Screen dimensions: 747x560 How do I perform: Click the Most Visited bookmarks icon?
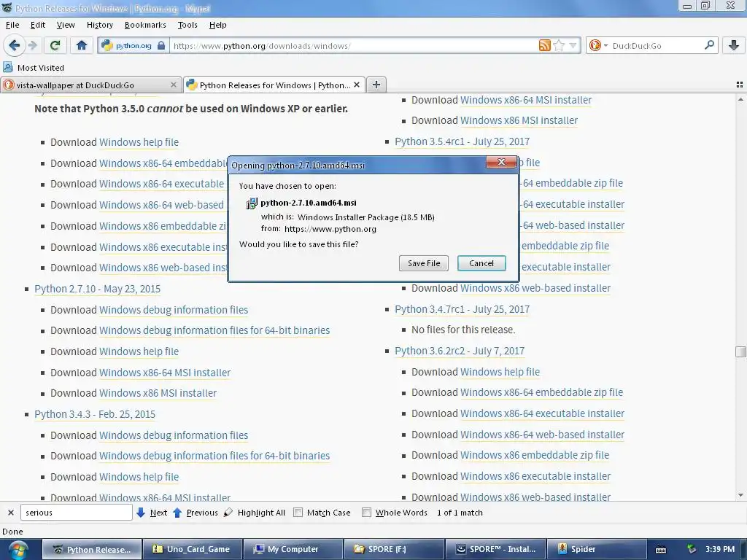tap(8, 67)
